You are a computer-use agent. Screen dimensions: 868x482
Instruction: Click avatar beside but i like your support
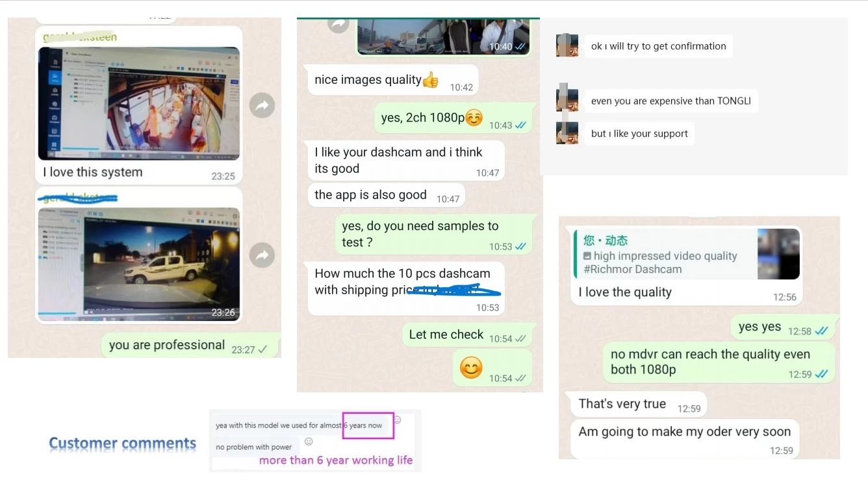pyautogui.click(x=567, y=133)
